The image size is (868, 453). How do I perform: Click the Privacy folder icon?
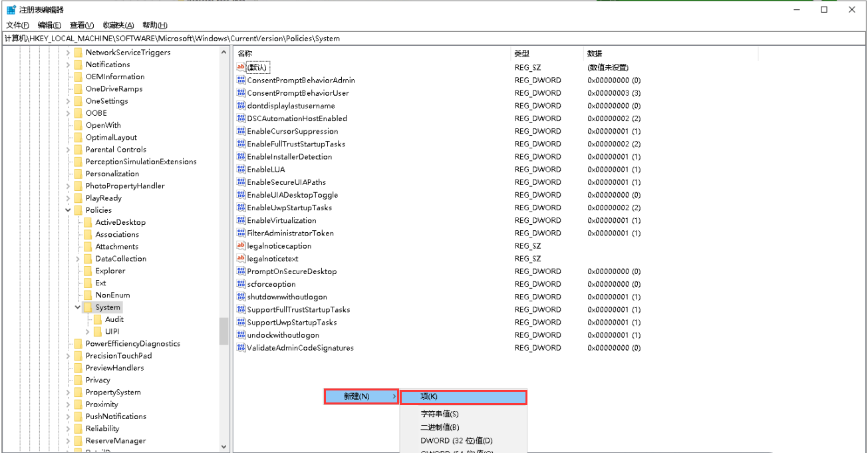pyautogui.click(x=78, y=380)
